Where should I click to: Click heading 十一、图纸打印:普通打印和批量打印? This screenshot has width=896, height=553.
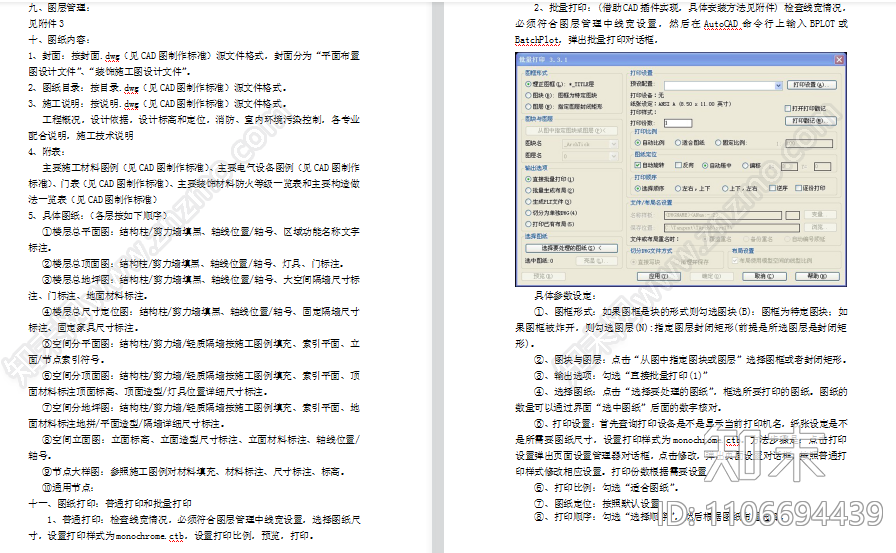coord(110,504)
